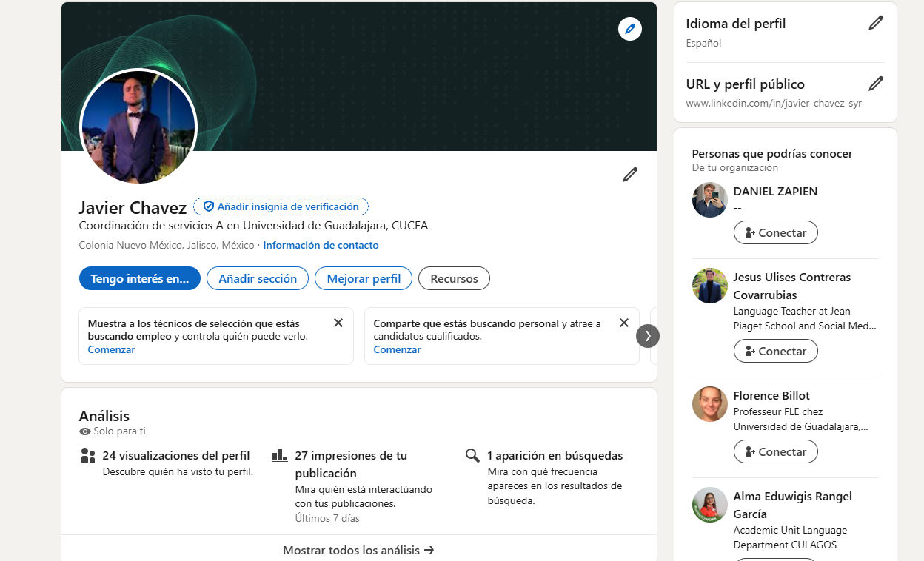Open Mejorar perfil options

point(364,278)
